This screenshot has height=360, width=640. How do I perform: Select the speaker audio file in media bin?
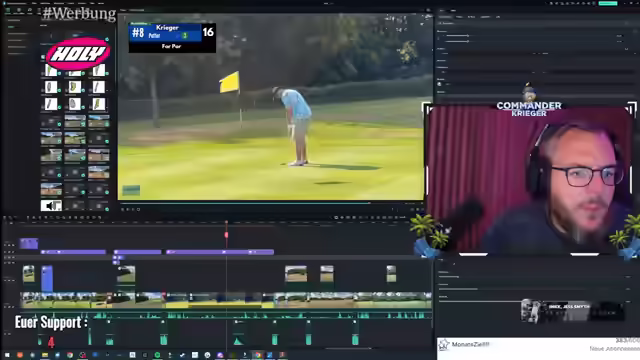click(x=51, y=206)
